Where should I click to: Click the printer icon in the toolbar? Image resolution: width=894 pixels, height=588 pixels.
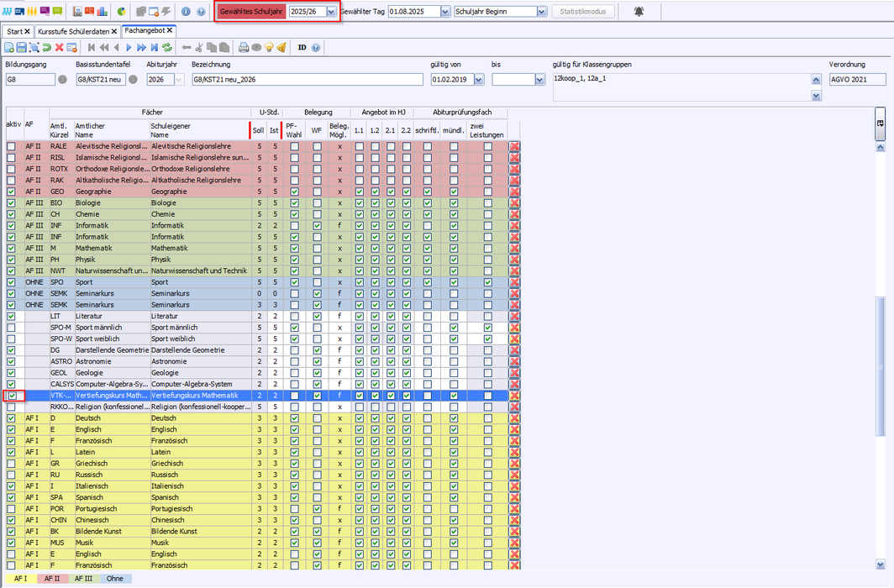(x=243, y=48)
